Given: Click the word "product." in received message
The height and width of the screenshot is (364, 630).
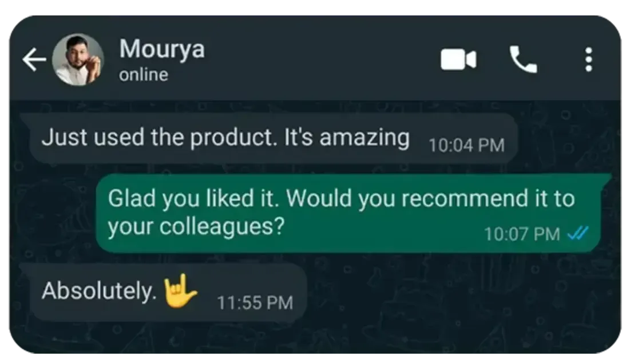Looking at the screenshot, I should click(233, 138).
